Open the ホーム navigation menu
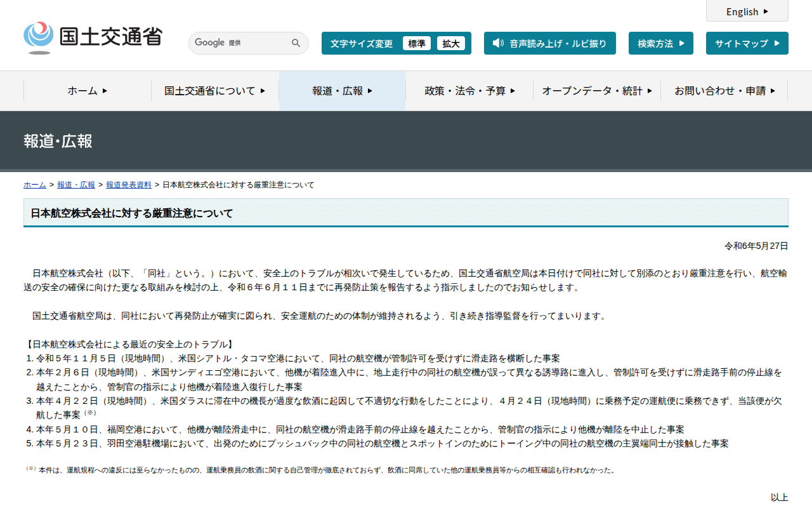This screenshot has height=508, width=812. point(88,91)
